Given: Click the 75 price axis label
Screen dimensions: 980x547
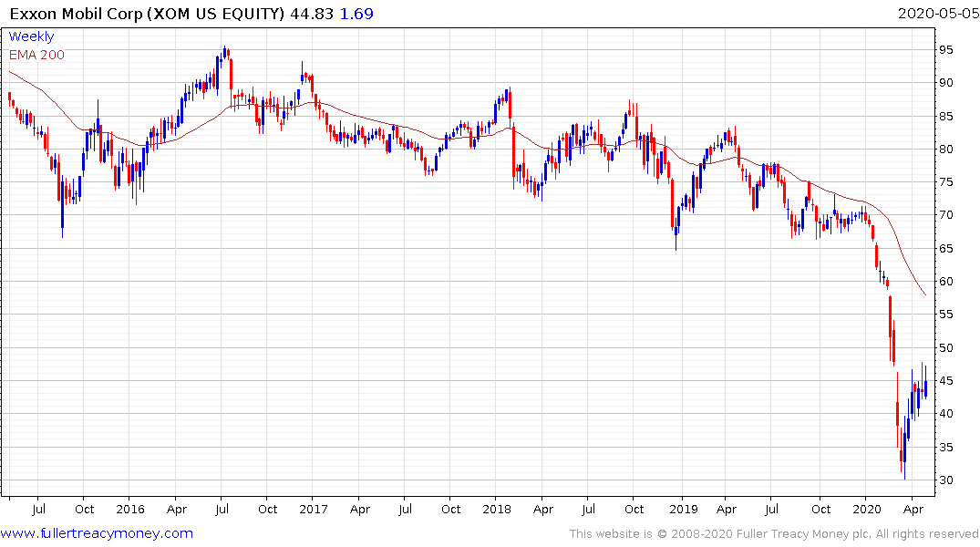Looking at the screenshot, I should (x=945, y=182).
